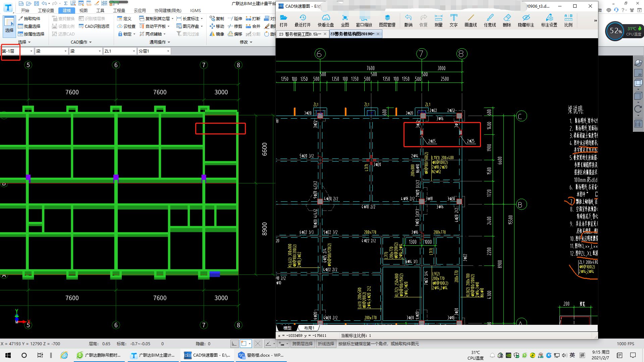Open the 工程设置 ribbon tab
Image resolution: width=644 pixels, height=362 pixels.
[46, 10]
